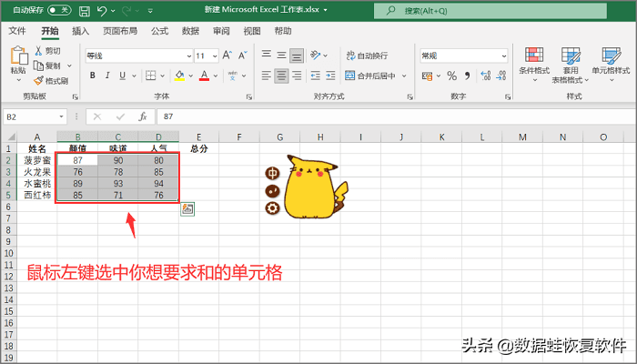The height and width of the screenshot is (364, 637).
Task: Open Alignment group dialog launcher
Action: pos(410,97)
